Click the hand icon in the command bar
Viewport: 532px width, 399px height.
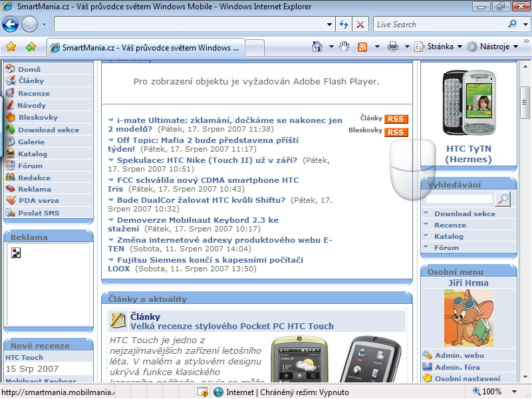coord(344,47)
